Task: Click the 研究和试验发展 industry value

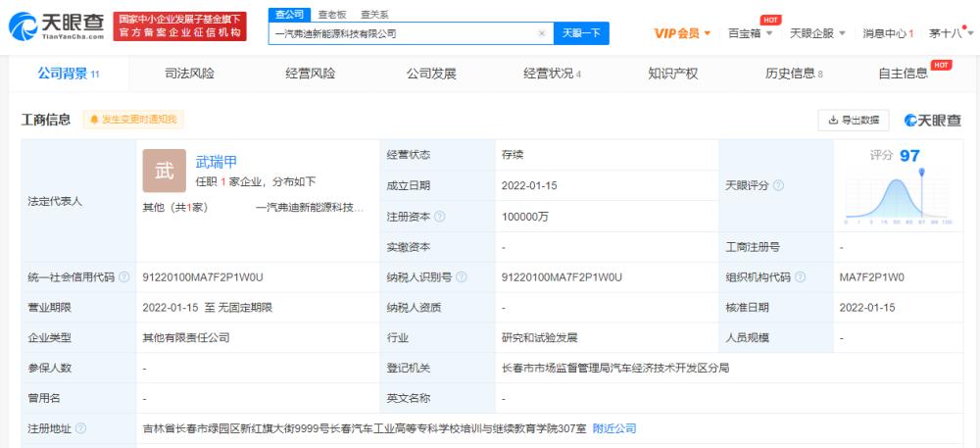Action: coord(539,338)
